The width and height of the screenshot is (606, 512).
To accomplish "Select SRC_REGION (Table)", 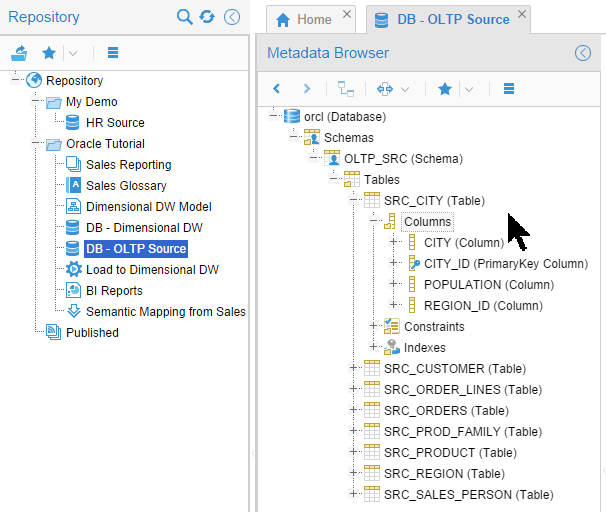I will (444, 473).
